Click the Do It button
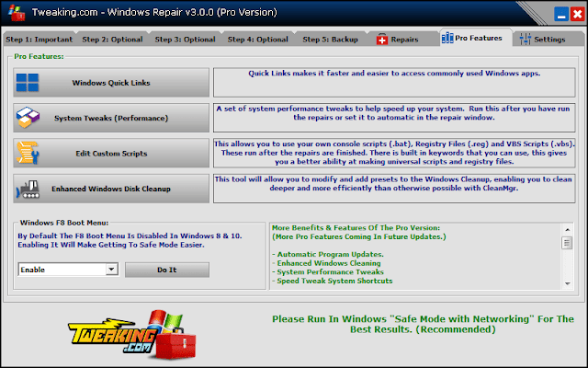Image resolution: width=588 pixels, height=368 pixels. [x=167, y=270]
